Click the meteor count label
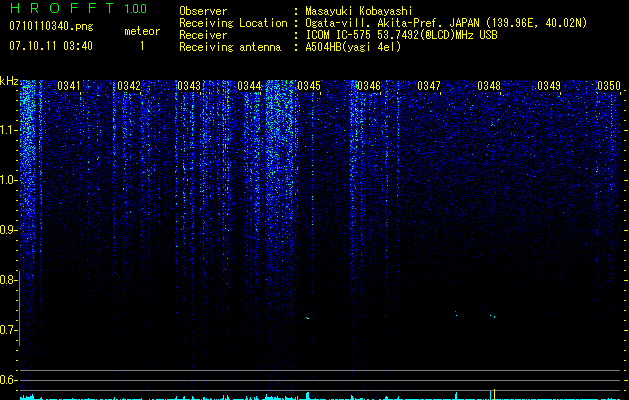 [x=142, y=31]
